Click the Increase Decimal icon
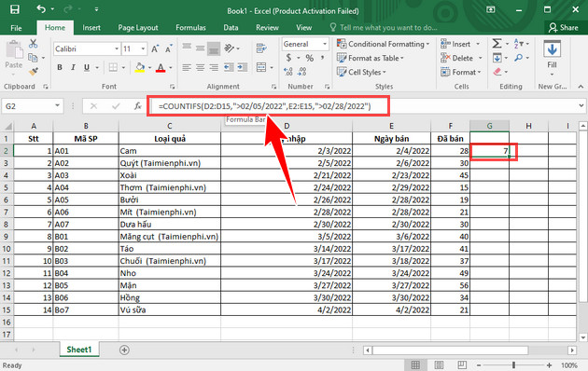The image size is (588, 371). click(x=288, y=71)
